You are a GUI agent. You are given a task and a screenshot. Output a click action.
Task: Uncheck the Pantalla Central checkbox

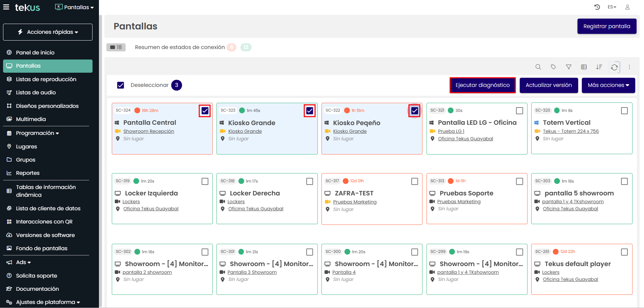205,111
